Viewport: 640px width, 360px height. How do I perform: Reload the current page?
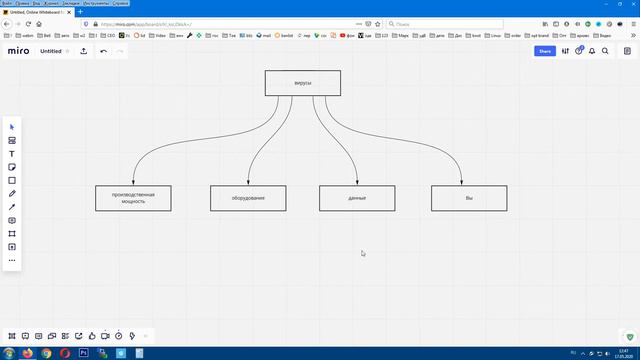point(28,24)
